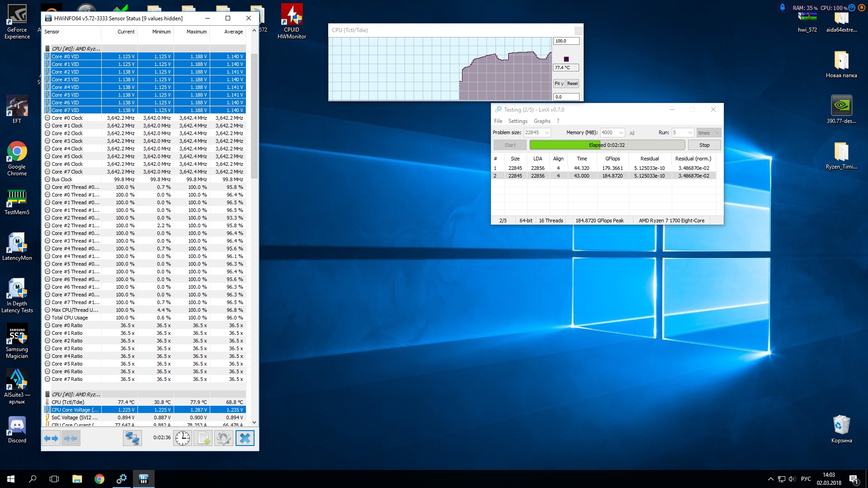The width and height of the screenshot is (868, 488).
Task: Open the Settings menu in LinX
Action: (518, 121)
